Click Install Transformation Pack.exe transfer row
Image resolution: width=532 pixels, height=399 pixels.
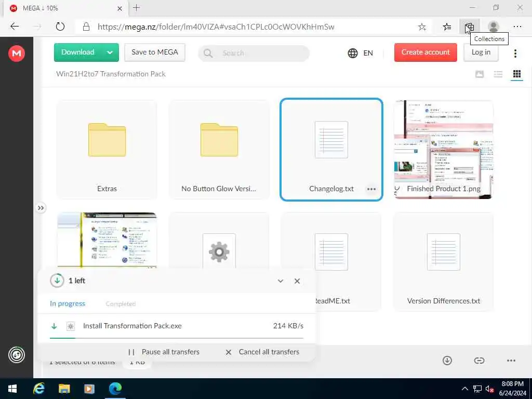(x=177, y=326)
